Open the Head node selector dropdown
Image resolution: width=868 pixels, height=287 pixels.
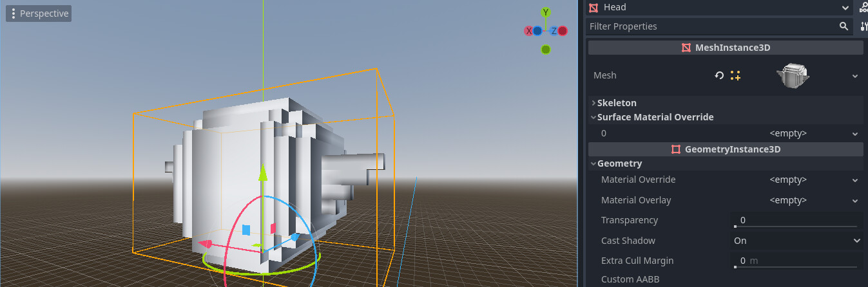(x=845, y=8)
